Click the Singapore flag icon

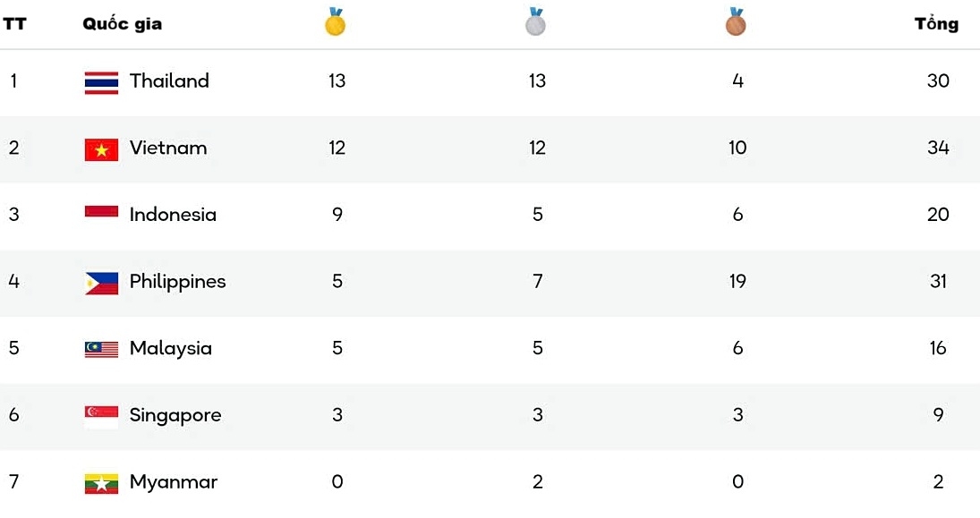tap(101, 416)
